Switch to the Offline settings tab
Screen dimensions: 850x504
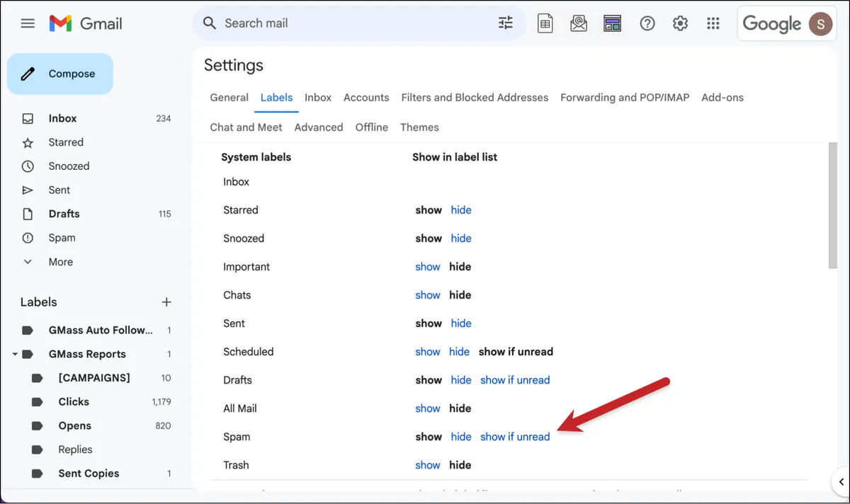point(372,127)
